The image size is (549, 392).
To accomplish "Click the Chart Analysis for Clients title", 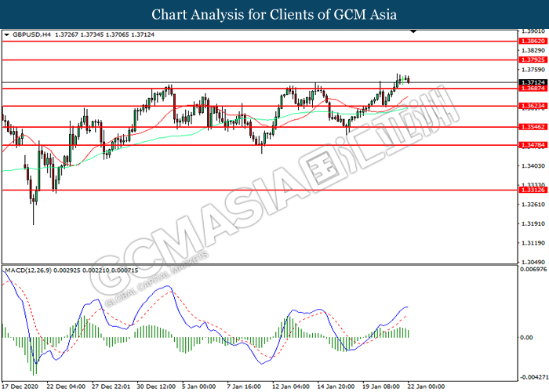I will click(x=274, y=15).
